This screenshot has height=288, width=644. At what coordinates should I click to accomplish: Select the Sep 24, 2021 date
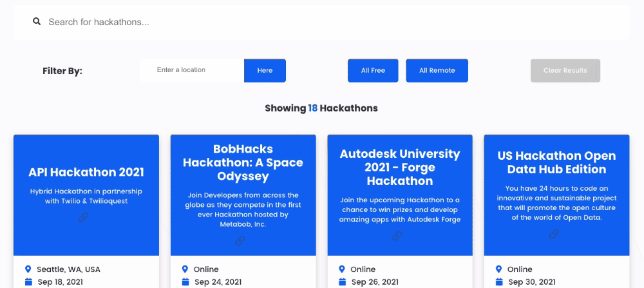[218, 282]
